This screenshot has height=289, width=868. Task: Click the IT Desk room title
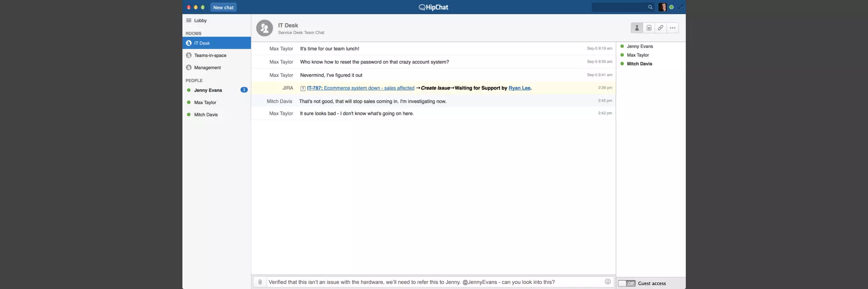pos(288,25)
